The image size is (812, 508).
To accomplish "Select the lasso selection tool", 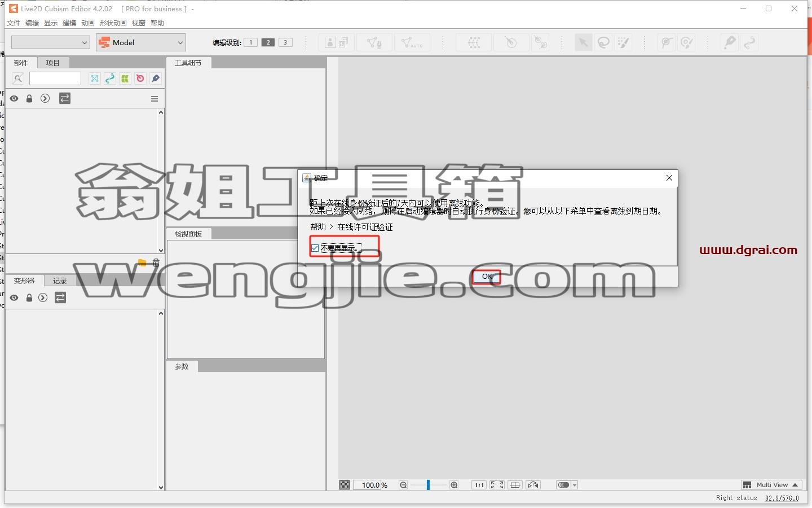I will click(x=603, y=42).
